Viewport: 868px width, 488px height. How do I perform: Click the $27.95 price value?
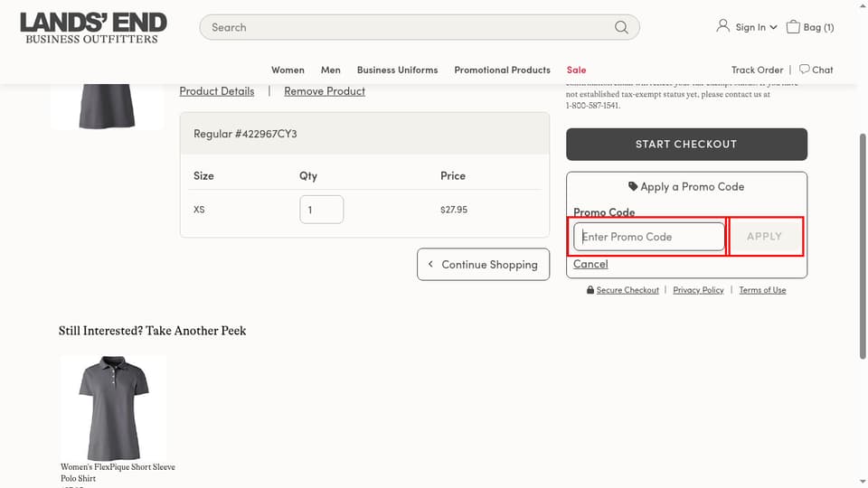point(454,210)
